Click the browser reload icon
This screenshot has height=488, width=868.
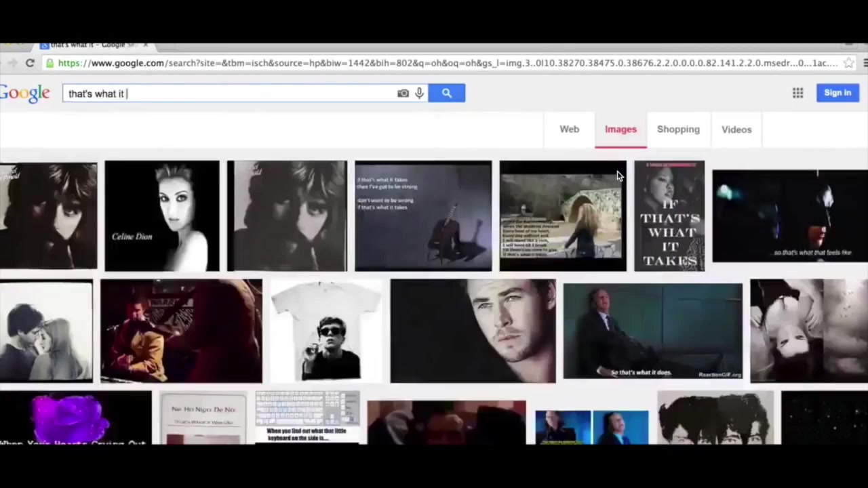(x=30, y=63)
